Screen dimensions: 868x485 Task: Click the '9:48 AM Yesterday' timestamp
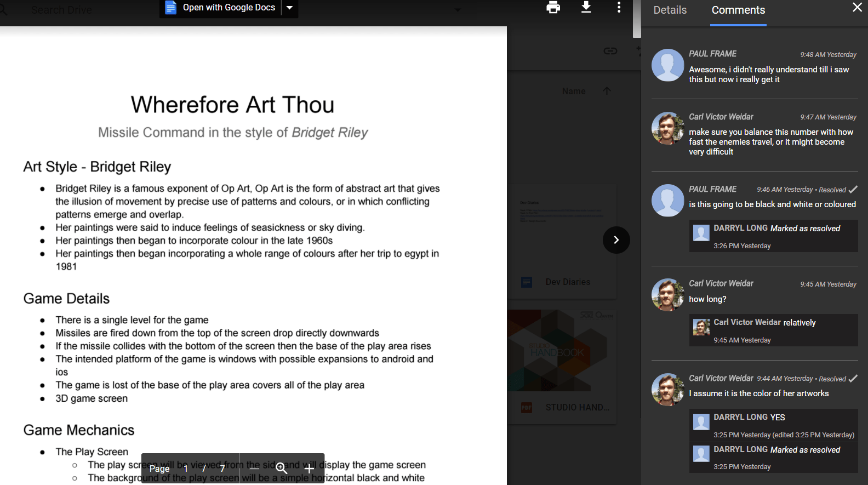tap(828, 55)
